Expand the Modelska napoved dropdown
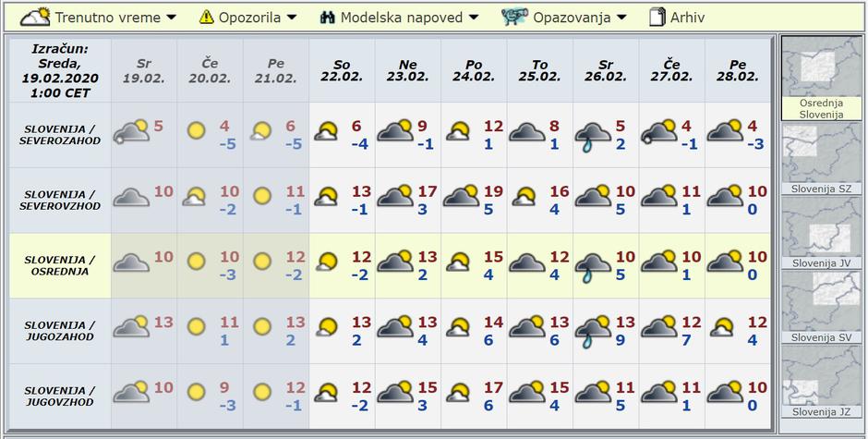868x439 pixels. pyautogui.click(x=409, y=18)
